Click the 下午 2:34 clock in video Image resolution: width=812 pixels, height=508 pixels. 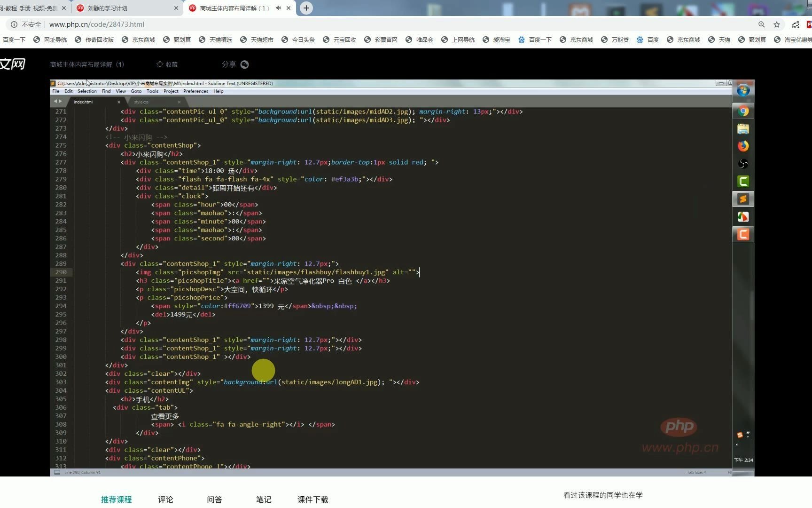coord(743,460)
